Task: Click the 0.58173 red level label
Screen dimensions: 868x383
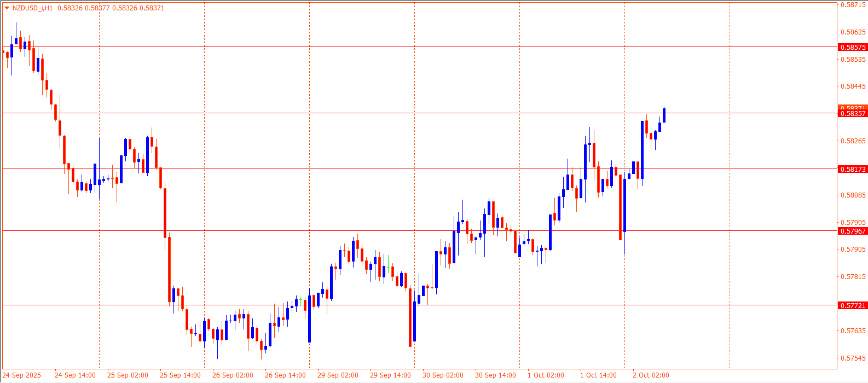Action: click(853, 170)
